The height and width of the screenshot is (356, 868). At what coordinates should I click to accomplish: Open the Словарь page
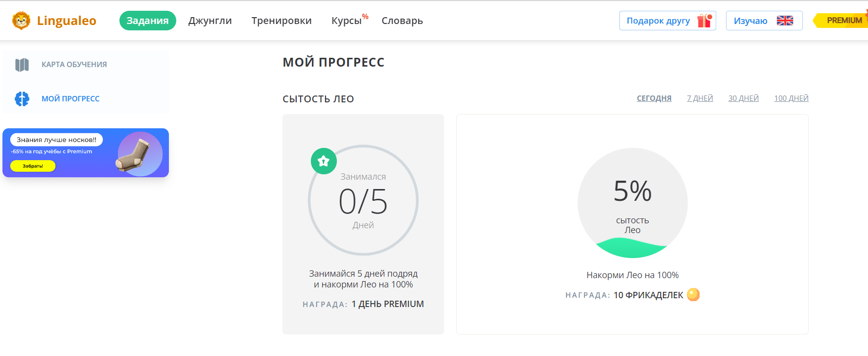(402, 21)
